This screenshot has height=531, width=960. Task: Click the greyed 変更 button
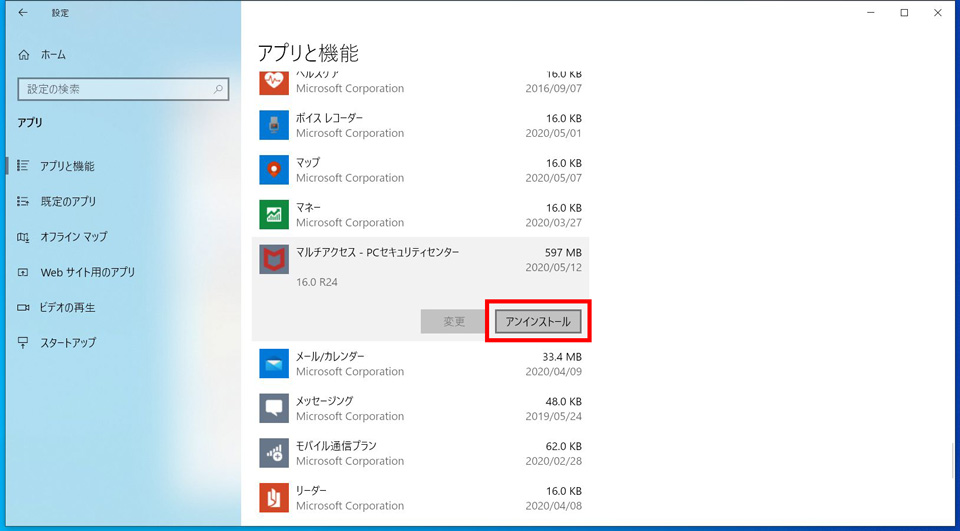(454, 322)
